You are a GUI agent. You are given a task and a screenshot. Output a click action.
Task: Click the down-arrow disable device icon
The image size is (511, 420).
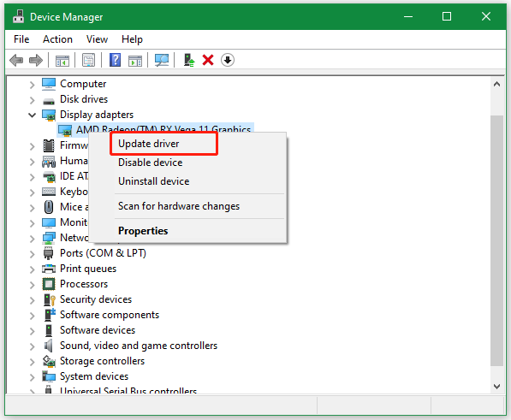pyautogui.click(x=228, y=60)
